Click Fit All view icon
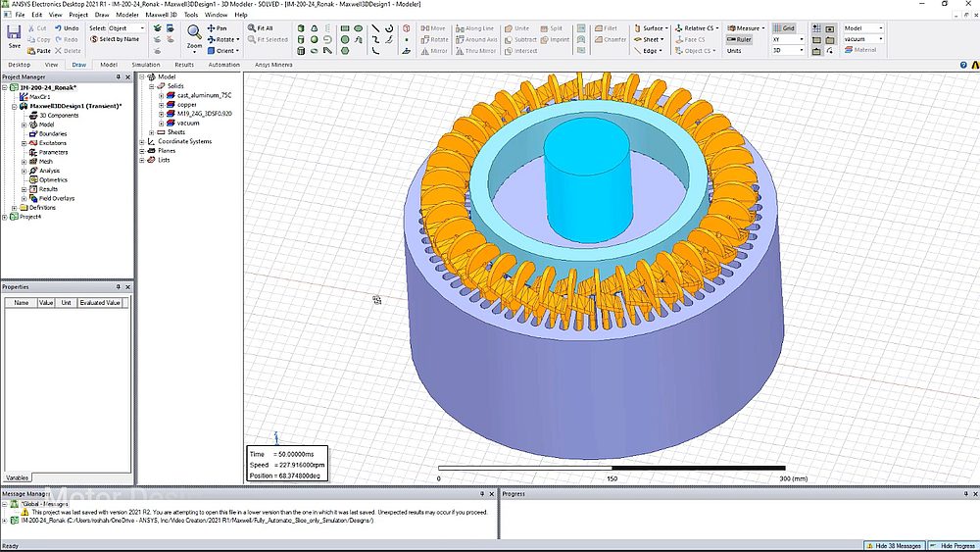The width and height of the screenshot is (980, 552). [251, 28]
